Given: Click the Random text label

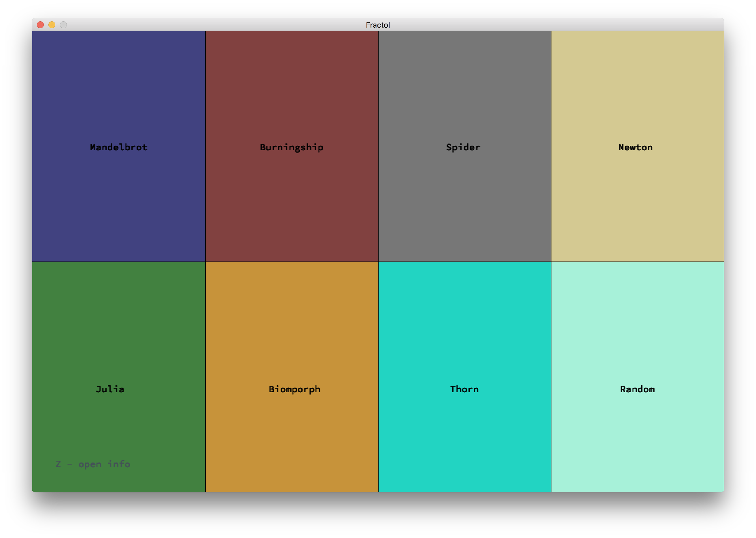Looking at the screenshot, I should coord(637,389).
